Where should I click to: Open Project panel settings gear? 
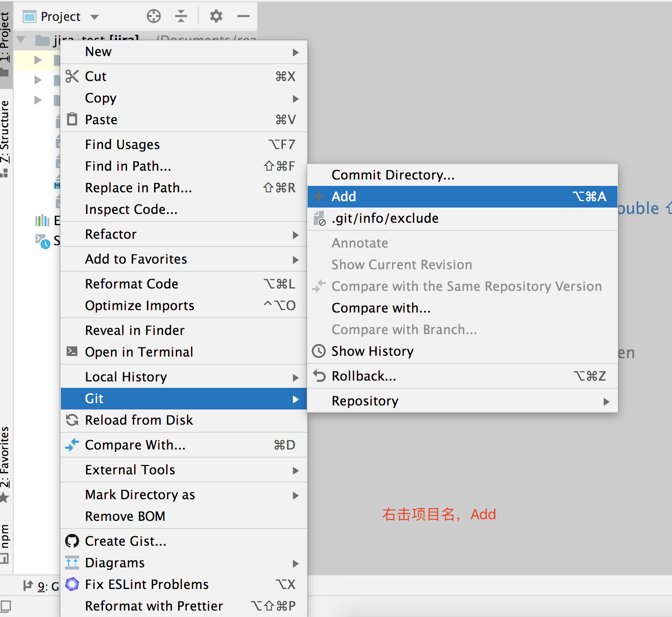click(216, 16)
